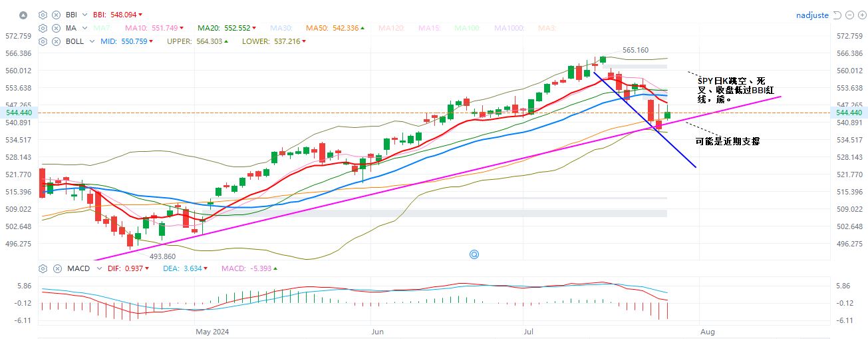Screen dimensions: 868x339
Task: Click the high price label 565.160
Action: [x=635, y=50]
